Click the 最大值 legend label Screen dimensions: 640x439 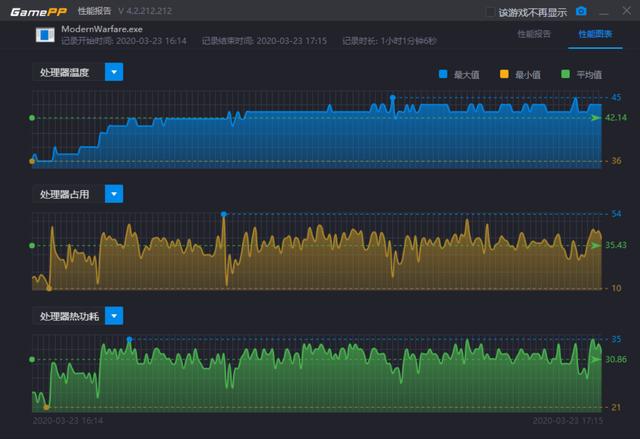click(x=467, y=75)
